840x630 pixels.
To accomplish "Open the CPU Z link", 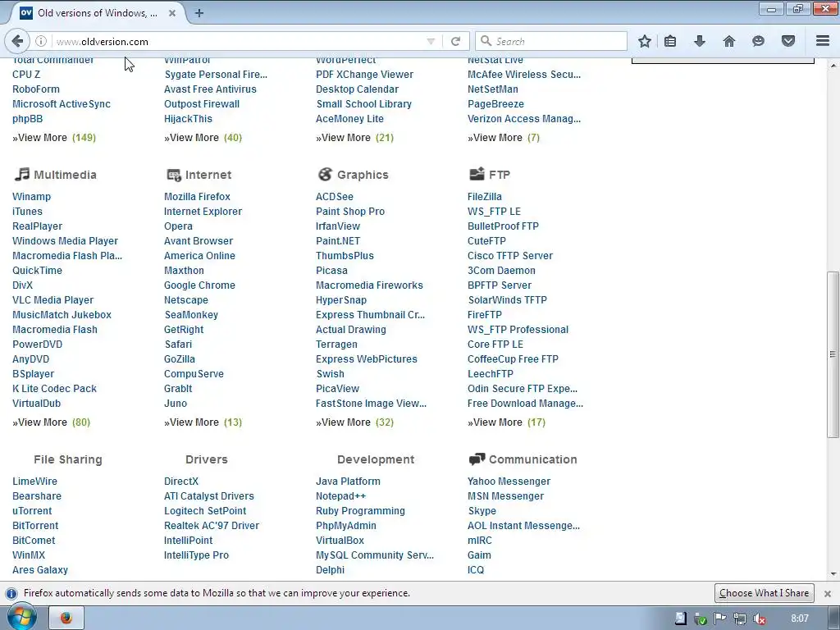I will tap(26, 75).
